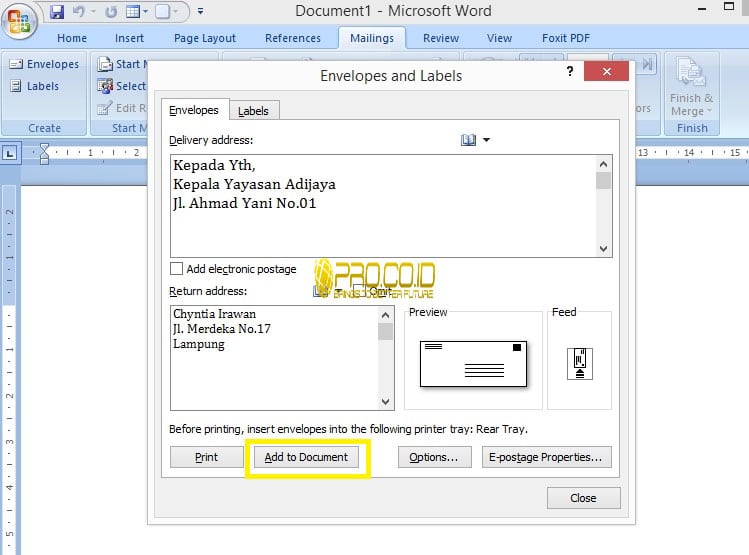Undo last action in Quick Access toolbar
Screen dimensions: 749x555
pos(78,11)
